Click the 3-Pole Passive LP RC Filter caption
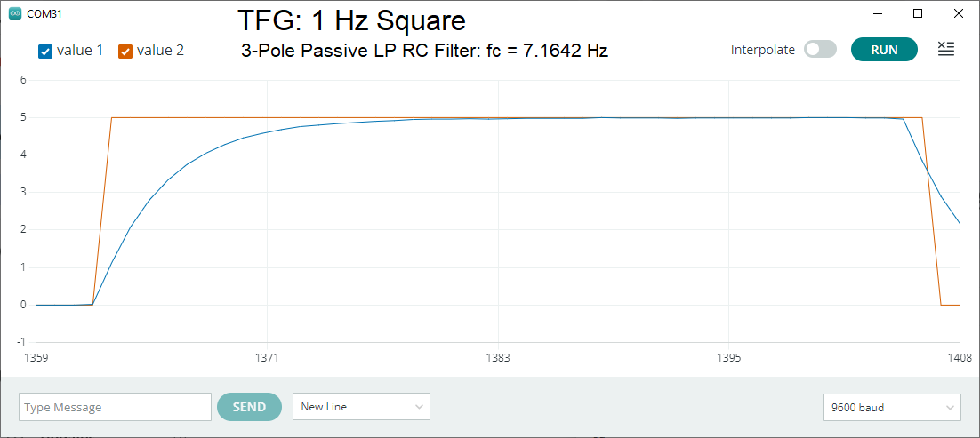This screenshot has height=438, width=980. point(424,51)
